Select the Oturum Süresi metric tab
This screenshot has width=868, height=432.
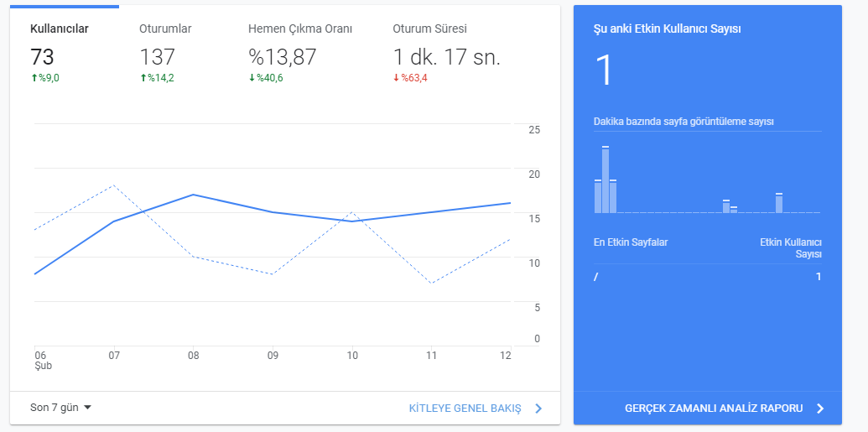447,53
